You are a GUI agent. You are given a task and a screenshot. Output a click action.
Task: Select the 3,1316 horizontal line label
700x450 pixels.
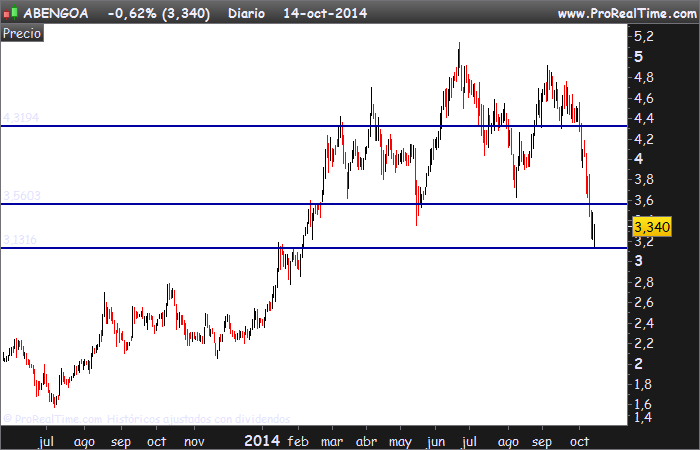[20, 240]
